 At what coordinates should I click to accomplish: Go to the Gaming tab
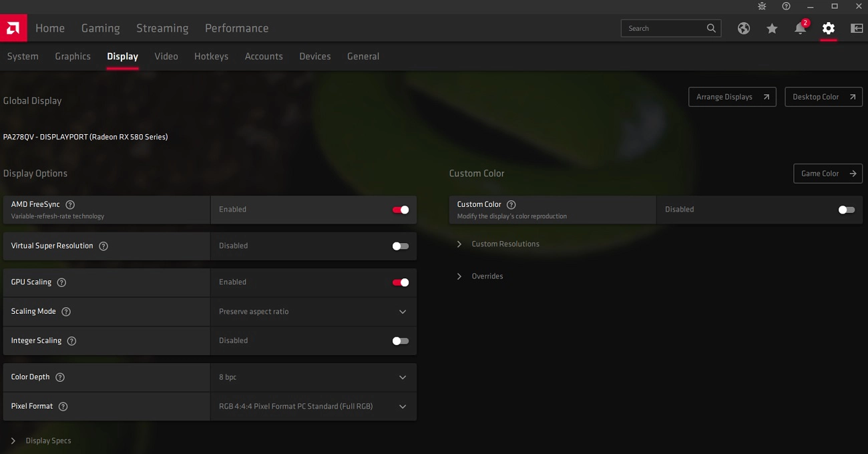[x=100, y=28]
